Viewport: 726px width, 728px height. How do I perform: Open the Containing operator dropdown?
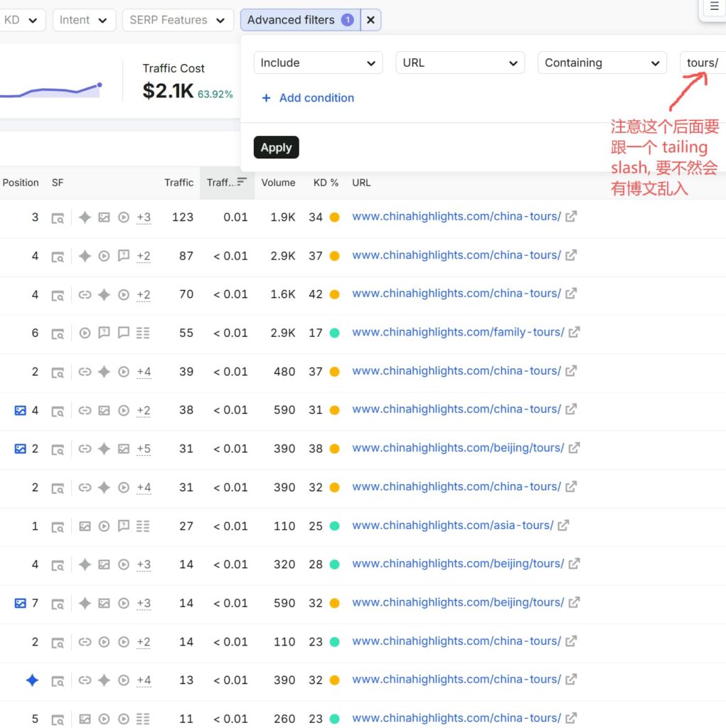[x=602, y=63]
